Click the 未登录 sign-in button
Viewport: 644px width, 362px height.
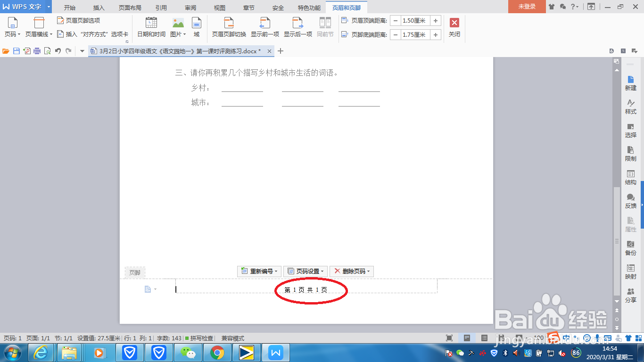pos(527,7)
